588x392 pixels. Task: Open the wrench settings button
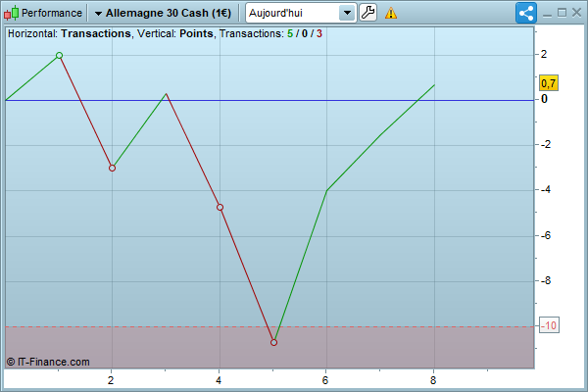pos(367,13)
